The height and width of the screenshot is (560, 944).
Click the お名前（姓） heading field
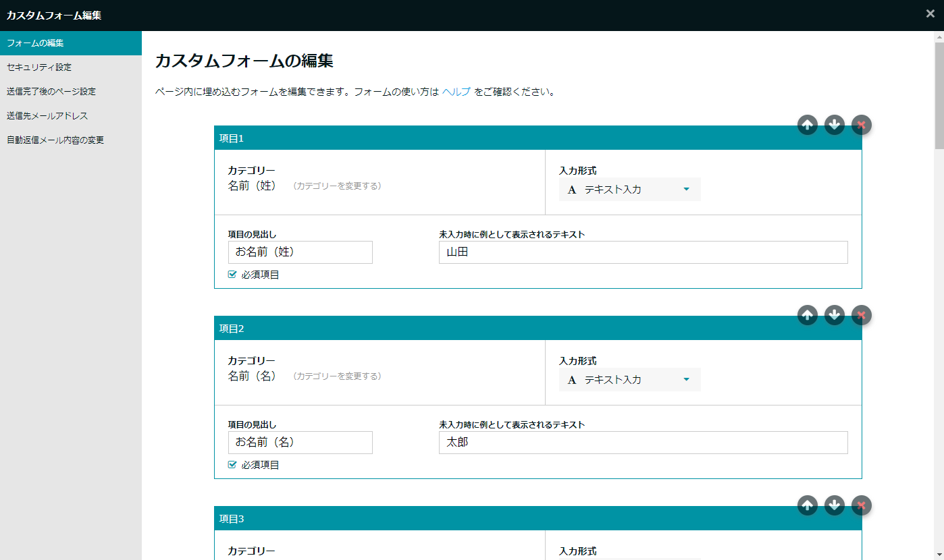pos(300,252)
